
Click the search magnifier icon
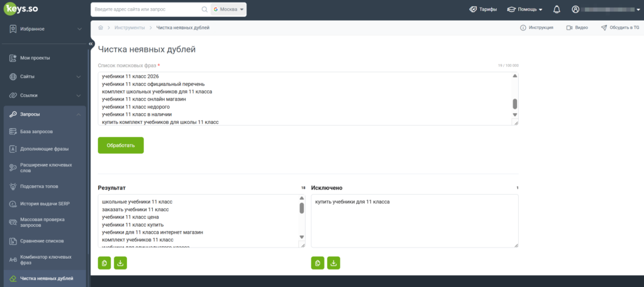(x=204, y=9)
